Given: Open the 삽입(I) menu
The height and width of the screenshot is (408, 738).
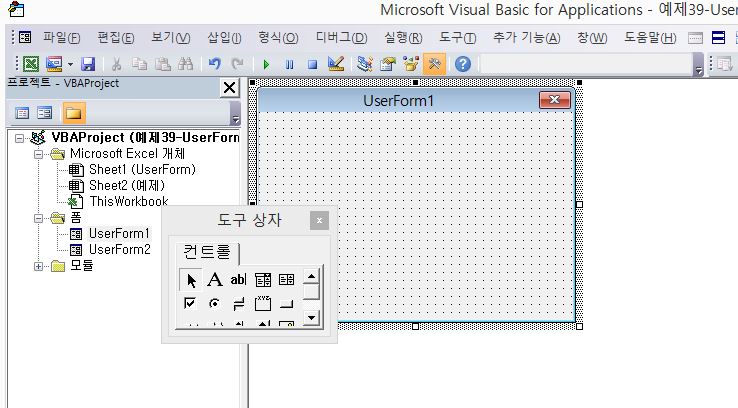Looking at the screenshot, I should click(224, 38).
